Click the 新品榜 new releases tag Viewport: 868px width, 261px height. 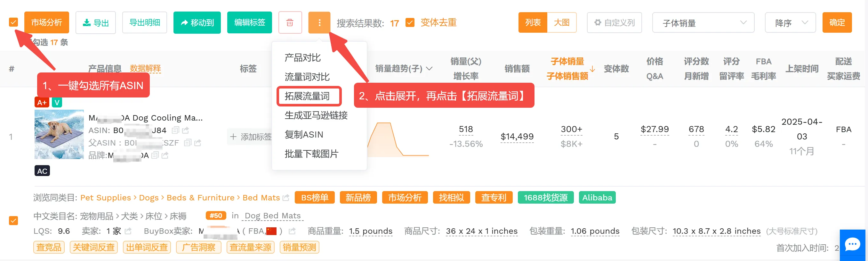tap(358, 198)
